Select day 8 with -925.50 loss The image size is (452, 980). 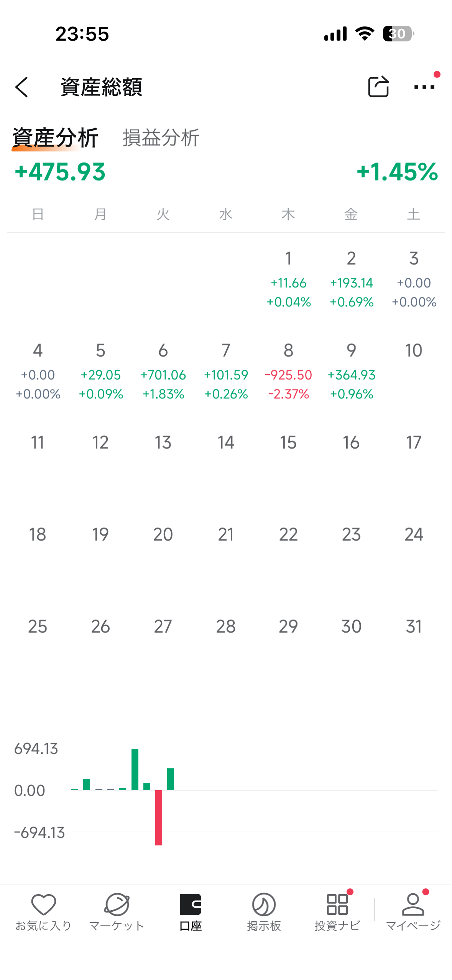tap(288, 371)
